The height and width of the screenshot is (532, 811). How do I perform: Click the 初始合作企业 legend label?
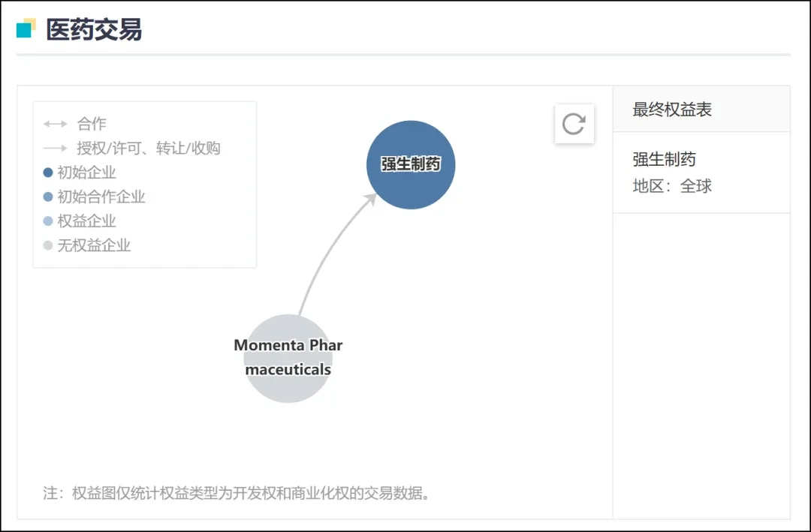101,197
